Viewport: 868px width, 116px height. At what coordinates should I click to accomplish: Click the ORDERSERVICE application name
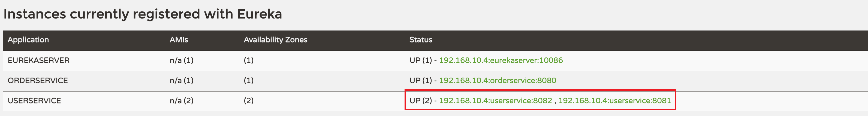tap(38, 81)
